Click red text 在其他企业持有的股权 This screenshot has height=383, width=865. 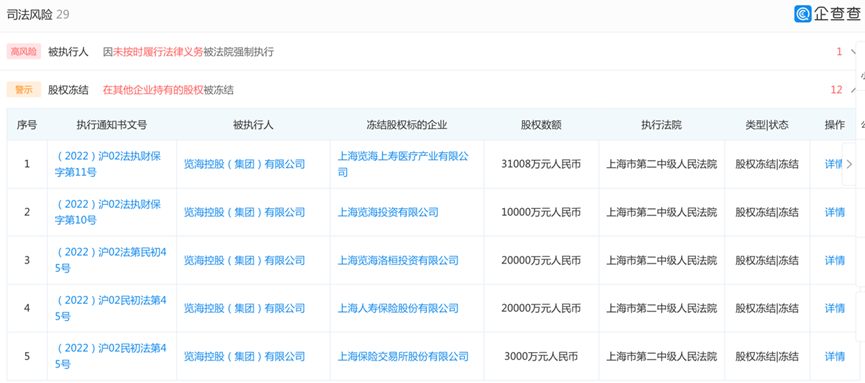point(153,90)
